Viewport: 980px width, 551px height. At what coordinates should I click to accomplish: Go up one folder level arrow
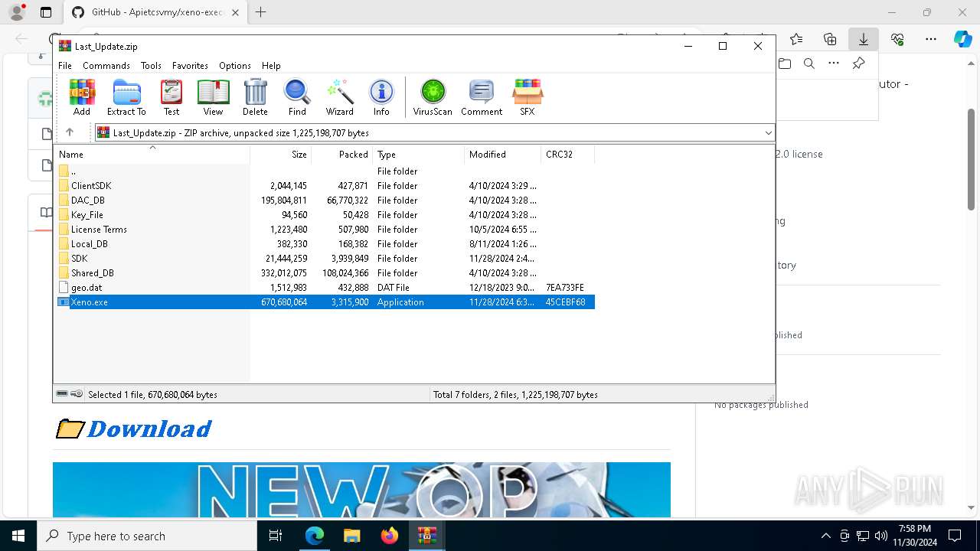[70, 132]
